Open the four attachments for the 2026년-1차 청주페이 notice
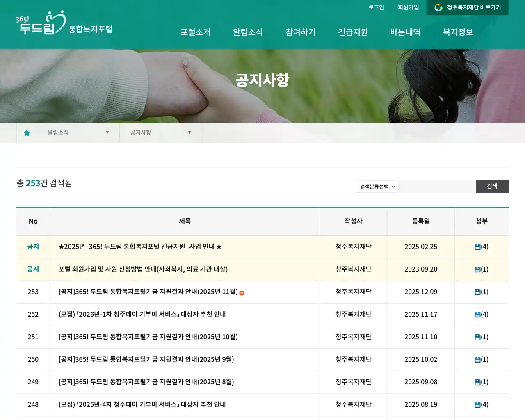Screen dimensions: 525x420 [x=477, y=315]
